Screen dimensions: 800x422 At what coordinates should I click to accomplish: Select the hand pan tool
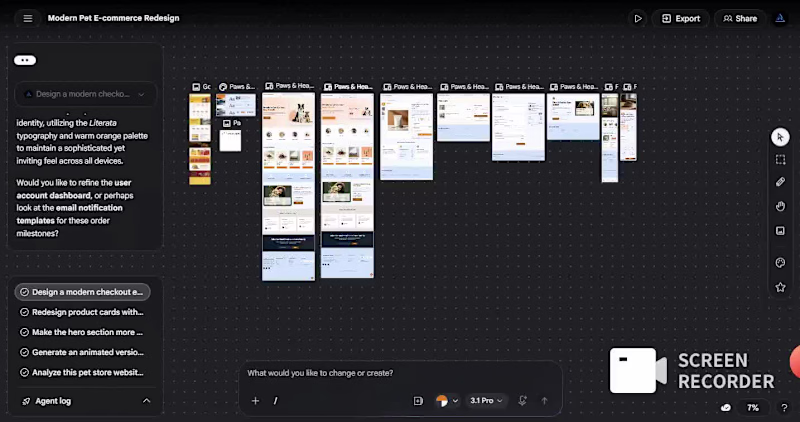[x=780, y=206]
